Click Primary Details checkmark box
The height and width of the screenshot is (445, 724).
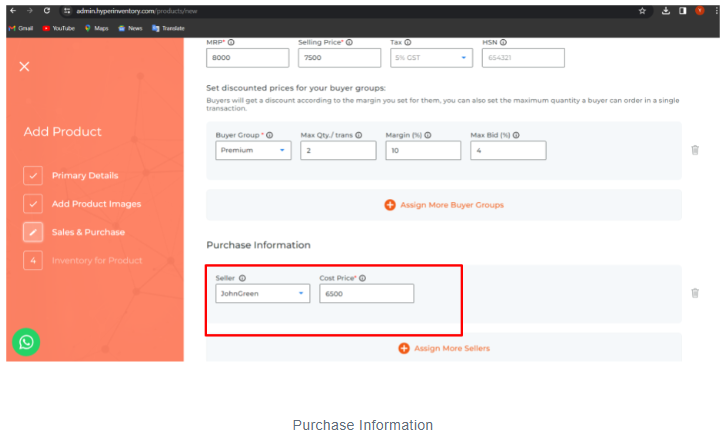(33, 175)
